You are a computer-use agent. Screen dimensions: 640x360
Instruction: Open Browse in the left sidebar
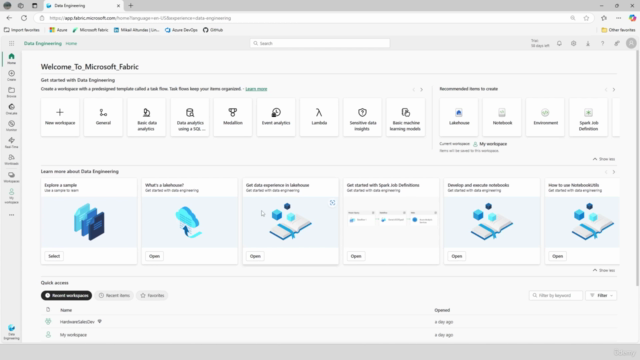(11, 92)
